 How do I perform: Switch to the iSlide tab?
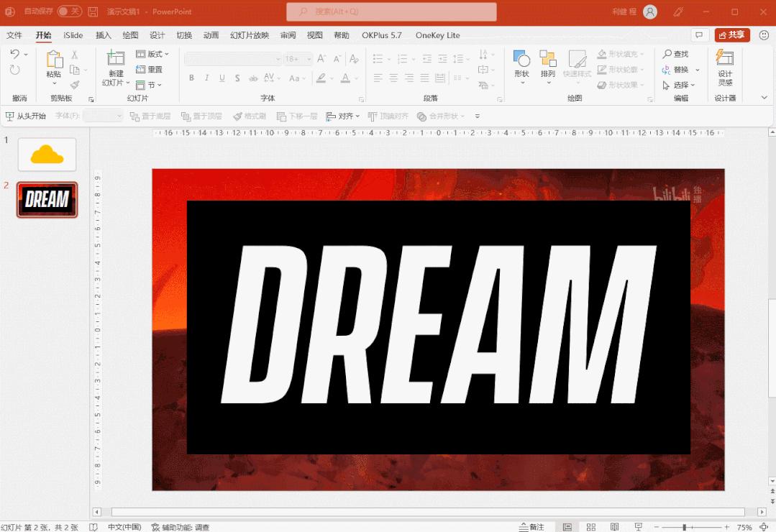pos(73,35)
